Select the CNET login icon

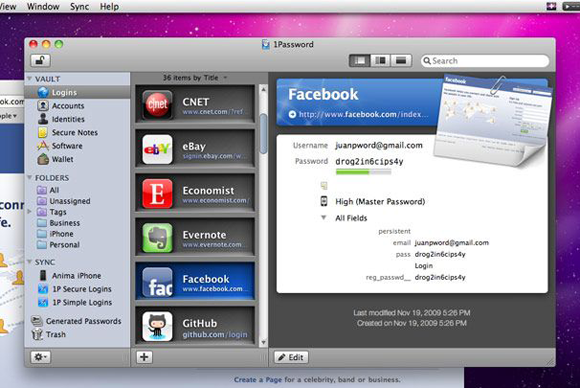tap(158, 105)
